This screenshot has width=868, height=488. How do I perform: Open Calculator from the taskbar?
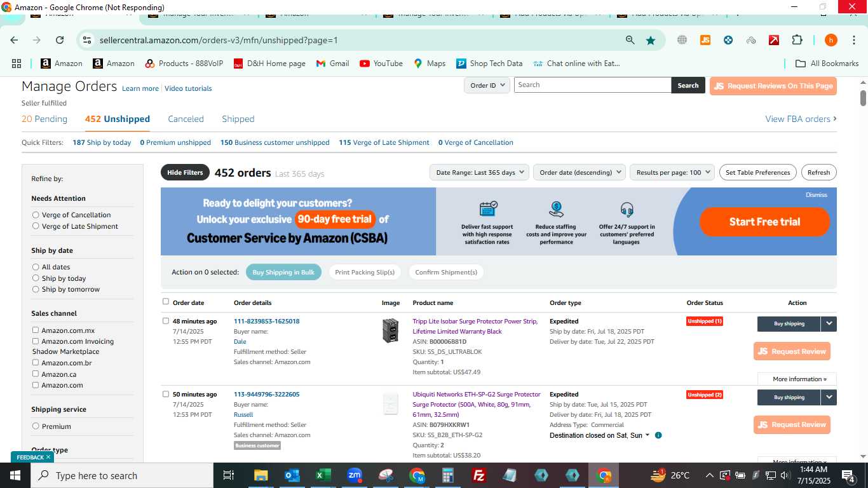[x=448, y=475]
